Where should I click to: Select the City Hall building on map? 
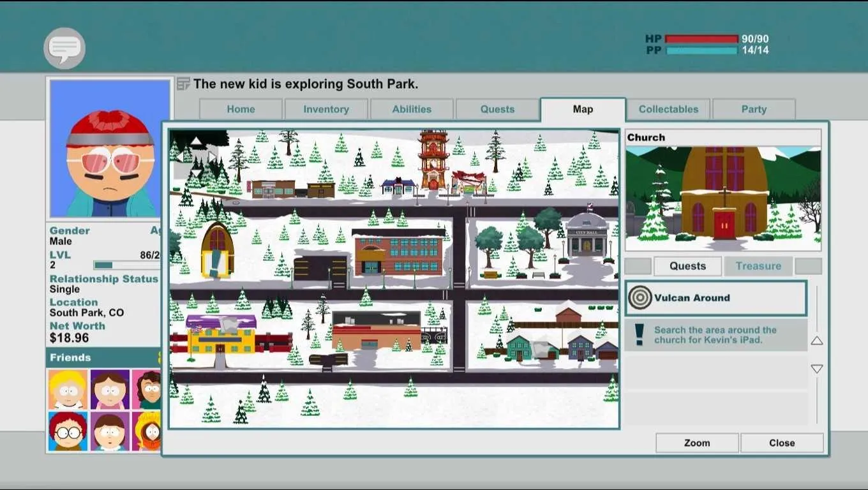point(586,234)
